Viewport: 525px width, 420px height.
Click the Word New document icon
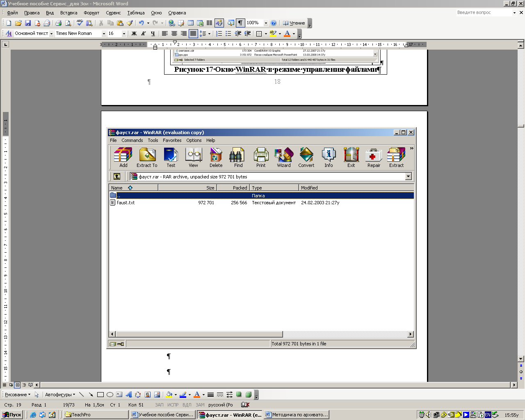(x=9, y=23)
